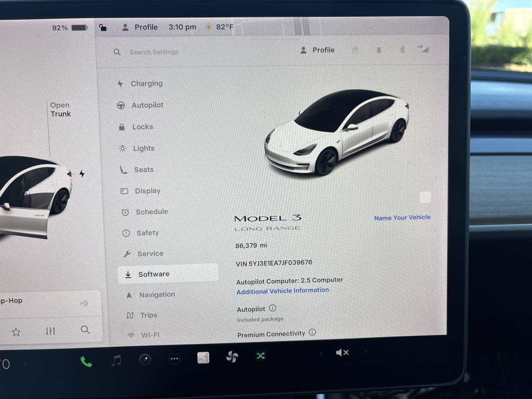Screen dimensions: 532x399
Task: Open the Radio app icon
Action: pyautogui.click(x=203, y=358)
